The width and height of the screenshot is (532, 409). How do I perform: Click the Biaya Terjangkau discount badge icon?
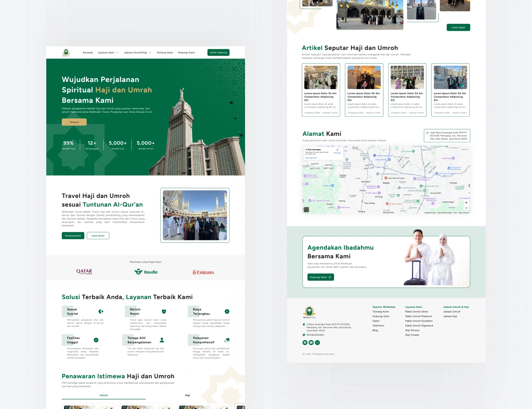point(227,311)
